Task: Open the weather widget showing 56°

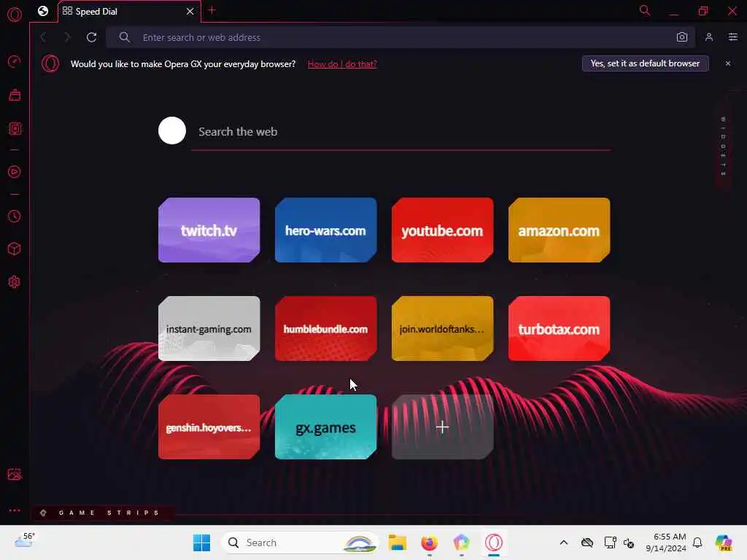Action: click(x=25, y=540)
